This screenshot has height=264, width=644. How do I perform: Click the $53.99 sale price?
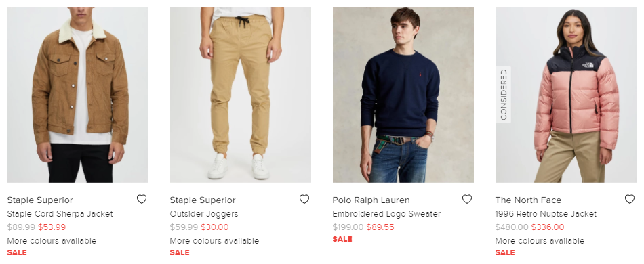[x=52, y=227]
